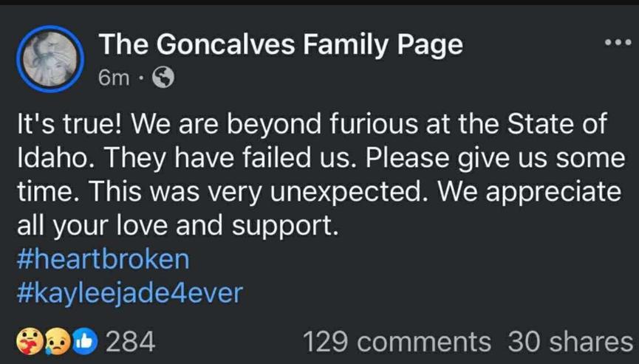Click the care hug reaction emoji
639x364 pixels.
pos(28,341)
